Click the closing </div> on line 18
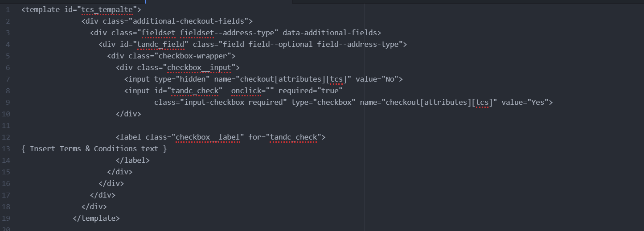 point(94,206)
